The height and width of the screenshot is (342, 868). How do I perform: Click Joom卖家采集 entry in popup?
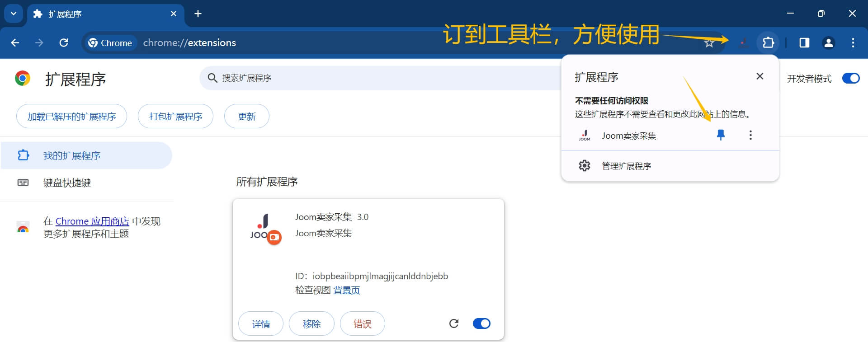[629, 136]
